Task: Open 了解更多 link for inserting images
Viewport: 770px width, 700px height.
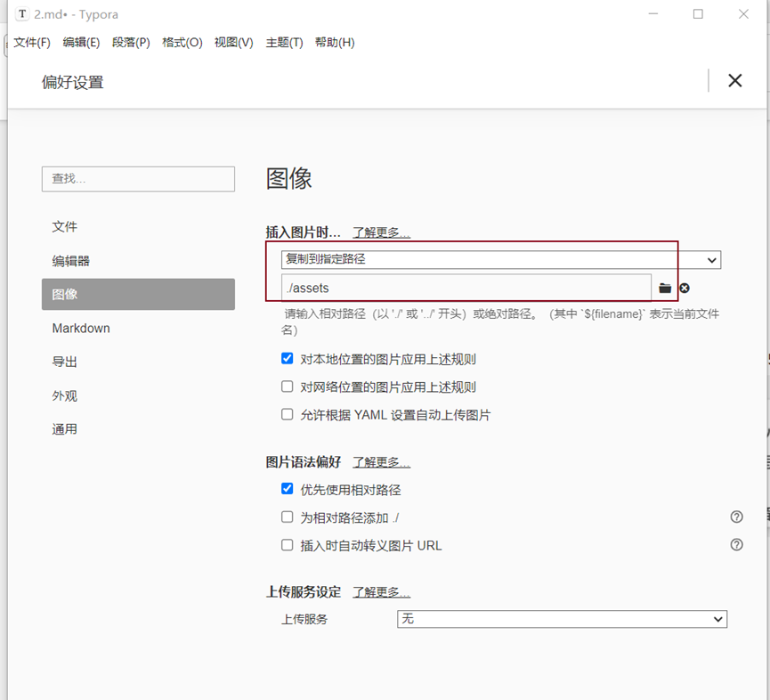Action: point(381,232)
